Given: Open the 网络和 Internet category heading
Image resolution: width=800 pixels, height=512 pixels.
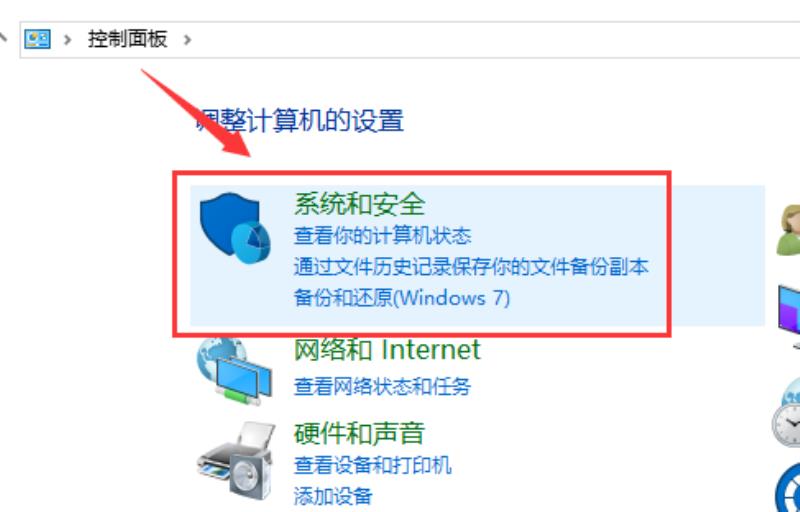Looking at the screenshot, I should point(387,350).
